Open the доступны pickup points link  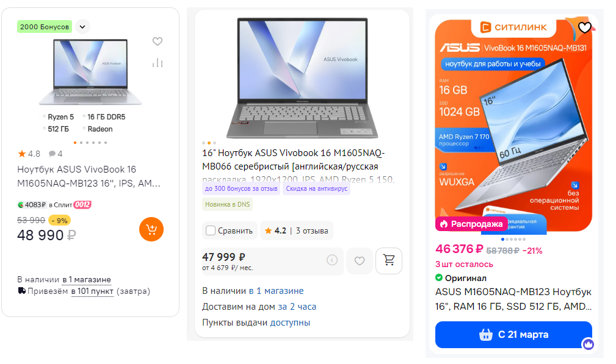click(x=290, y=323)
